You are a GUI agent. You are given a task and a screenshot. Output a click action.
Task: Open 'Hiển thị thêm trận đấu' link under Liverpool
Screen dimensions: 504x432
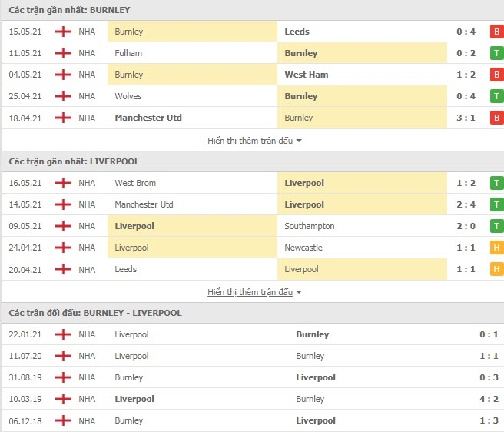click(250, 292)
